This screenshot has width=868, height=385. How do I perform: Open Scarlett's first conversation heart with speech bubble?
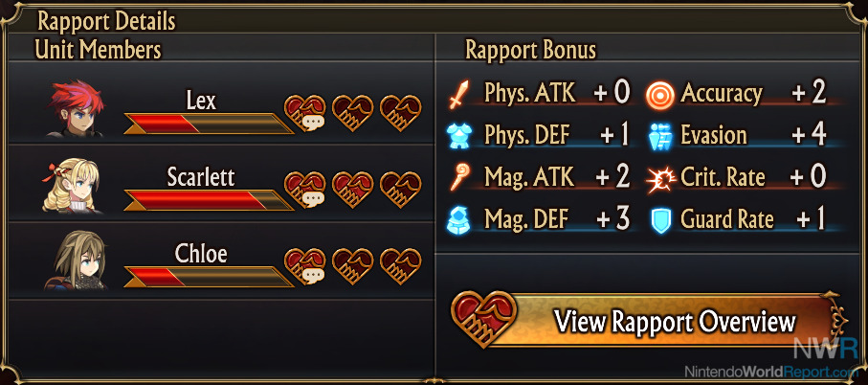point(305,190)
